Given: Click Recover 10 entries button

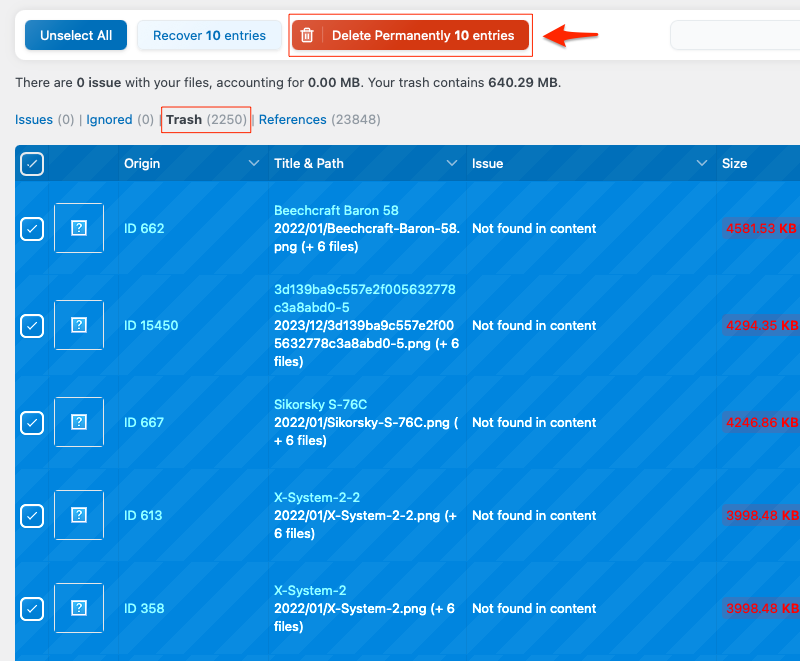Looking at the screenshot, I should (209, 36).
